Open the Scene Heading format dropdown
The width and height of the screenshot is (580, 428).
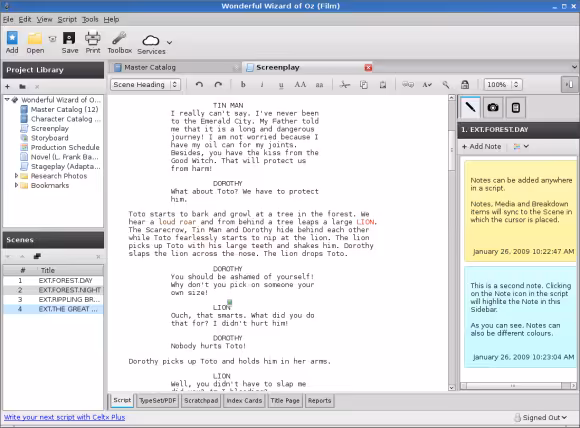click(145, 85)
